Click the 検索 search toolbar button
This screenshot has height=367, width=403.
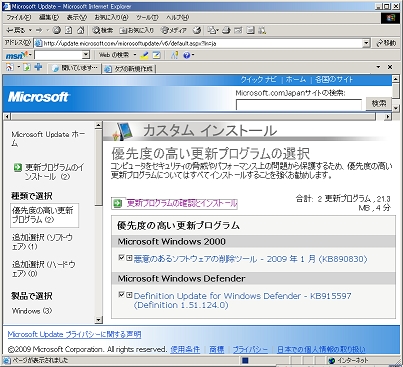[103, 30]
